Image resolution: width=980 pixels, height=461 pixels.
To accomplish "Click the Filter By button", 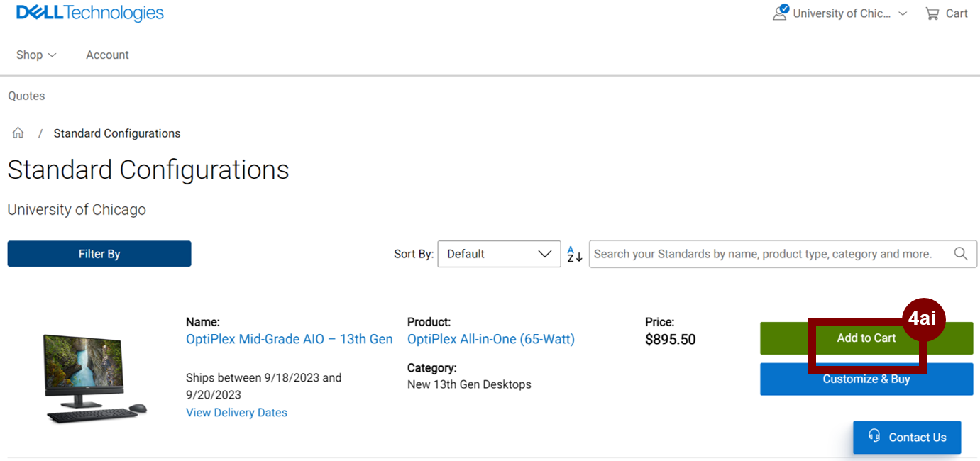I will [x=99, y=254].
